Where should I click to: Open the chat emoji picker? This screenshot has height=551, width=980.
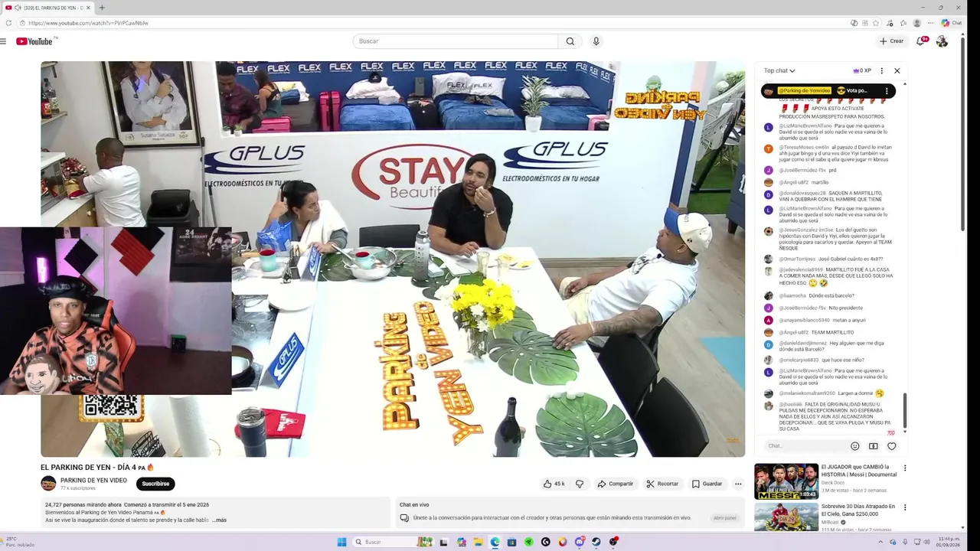pos(855,446)
